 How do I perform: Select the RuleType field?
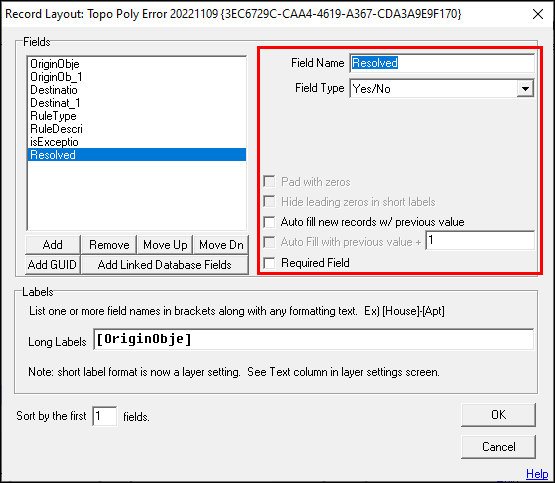[137, 116]
